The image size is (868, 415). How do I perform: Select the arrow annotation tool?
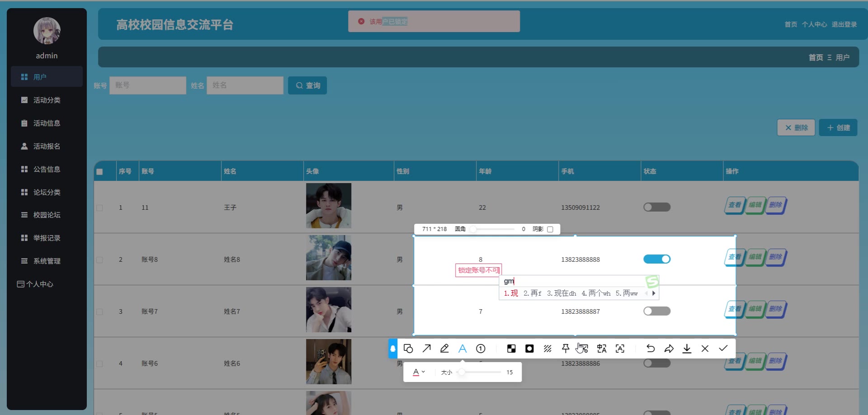point(426,349)
